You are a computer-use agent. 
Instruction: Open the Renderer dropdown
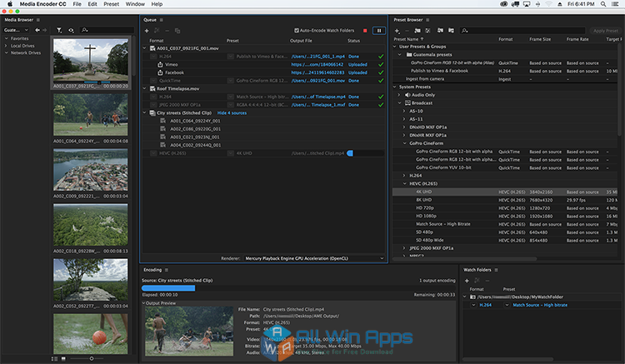(314, 258)
